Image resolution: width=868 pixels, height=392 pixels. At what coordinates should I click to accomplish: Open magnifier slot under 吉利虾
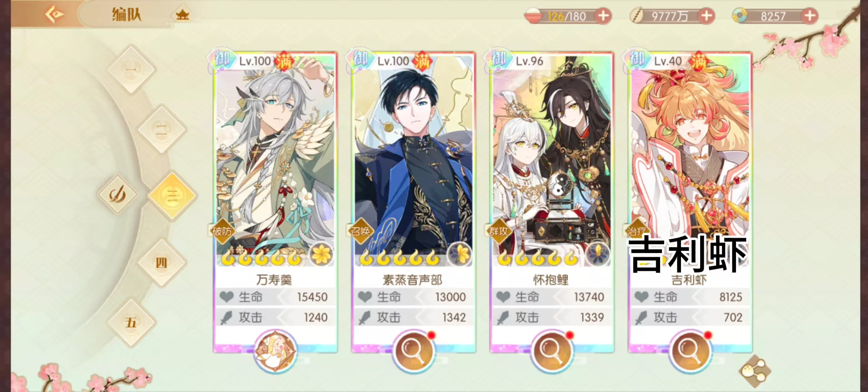pos(690,351)
